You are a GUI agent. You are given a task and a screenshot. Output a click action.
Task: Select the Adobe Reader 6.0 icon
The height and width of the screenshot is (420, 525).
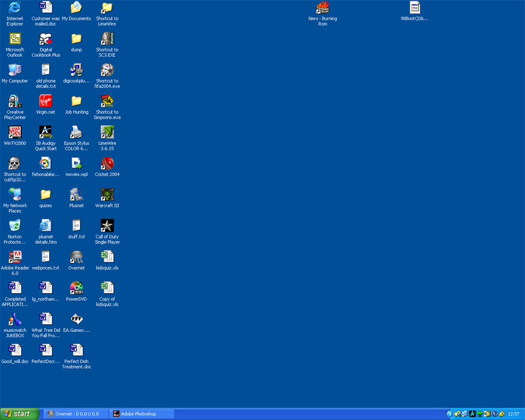[15, 257]
